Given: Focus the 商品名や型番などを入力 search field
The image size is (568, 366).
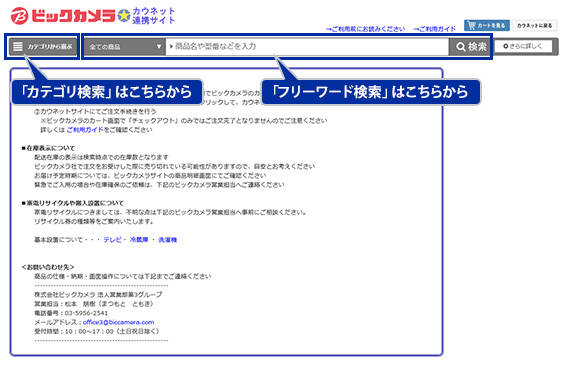Looking at the screenshot, I should pos(307,46).
